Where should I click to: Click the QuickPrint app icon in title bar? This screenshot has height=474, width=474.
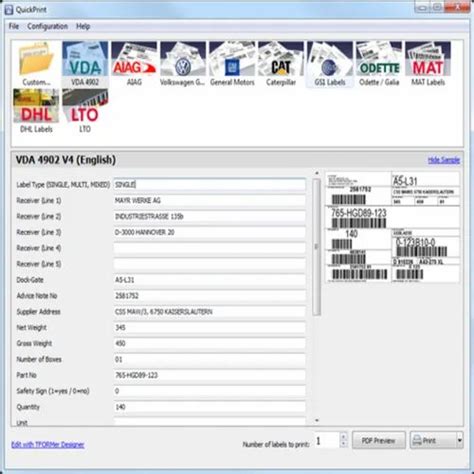tap(9, 10)
